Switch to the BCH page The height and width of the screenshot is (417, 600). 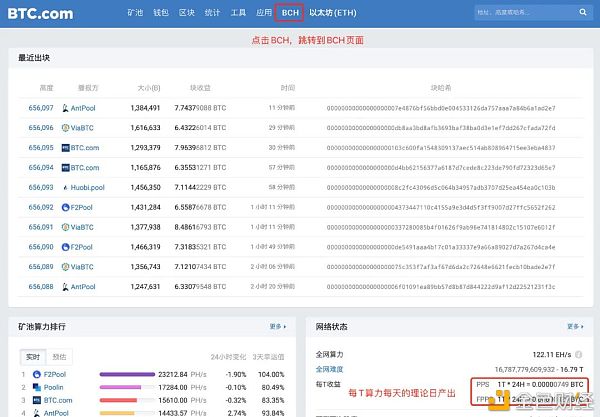[290, 13]
